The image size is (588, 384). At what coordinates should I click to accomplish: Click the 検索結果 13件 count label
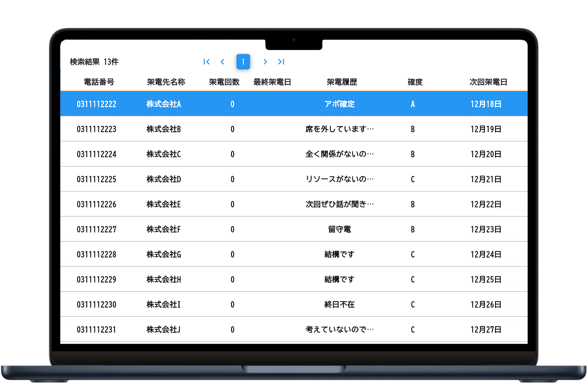(94, 62)
